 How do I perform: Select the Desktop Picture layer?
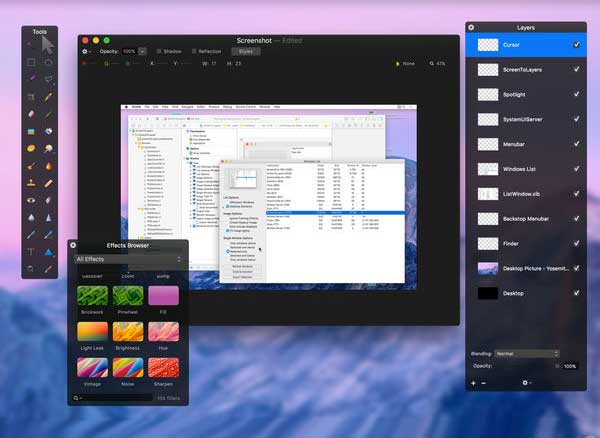[526, 269]
